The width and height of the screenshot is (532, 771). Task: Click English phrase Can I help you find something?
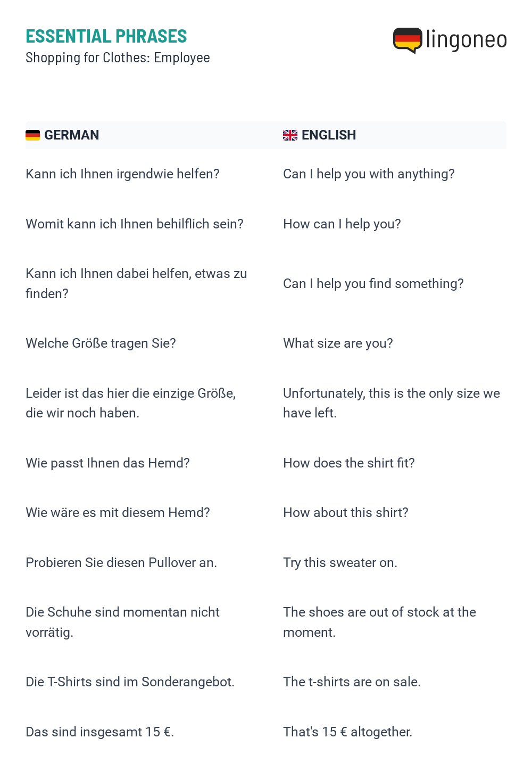(373, 284)
